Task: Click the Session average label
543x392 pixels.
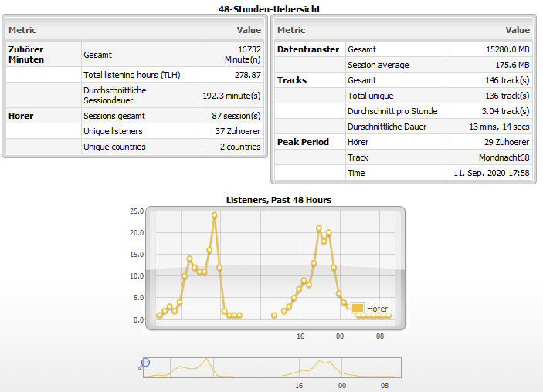Action: click(x=378, y=65)
